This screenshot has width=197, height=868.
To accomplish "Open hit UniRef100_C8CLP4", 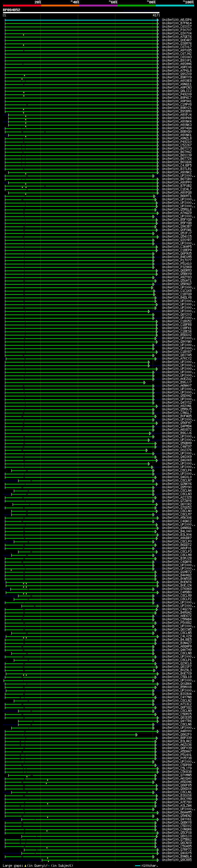I will point(176,470).
